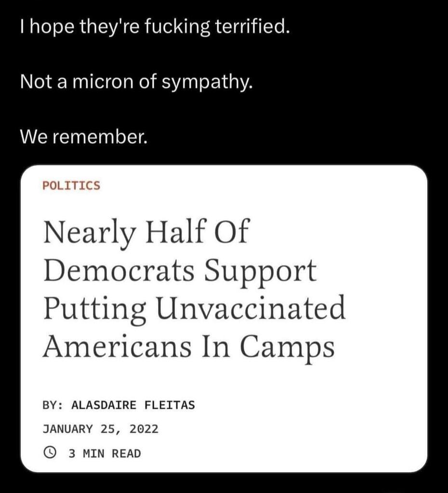This screenshot has width=448, height=493.
Task: Click the year "2022" in article date
Action: 144,428
